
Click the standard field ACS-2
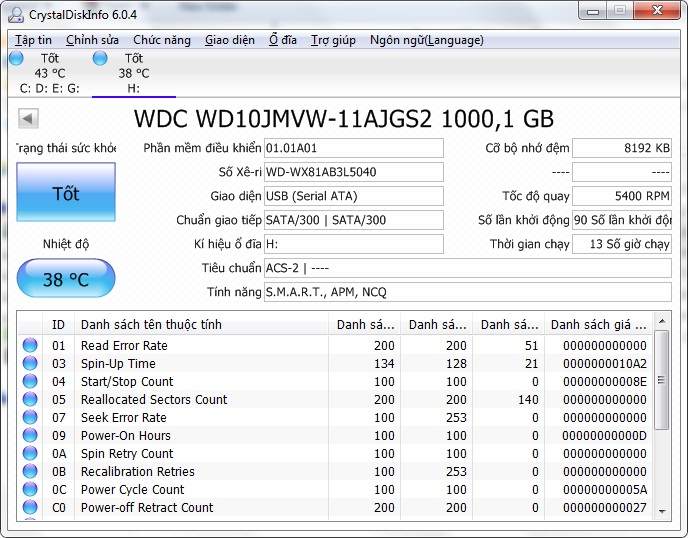468,268
